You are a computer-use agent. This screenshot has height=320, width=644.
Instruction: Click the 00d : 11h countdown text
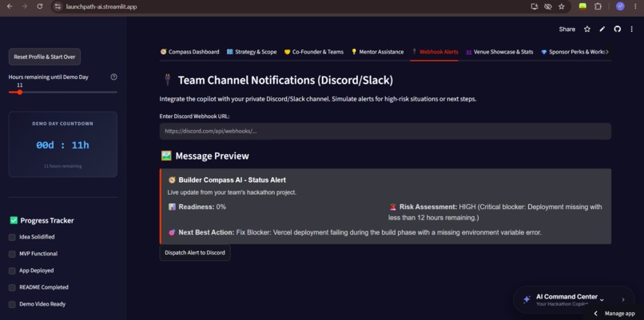coord(63,145)
